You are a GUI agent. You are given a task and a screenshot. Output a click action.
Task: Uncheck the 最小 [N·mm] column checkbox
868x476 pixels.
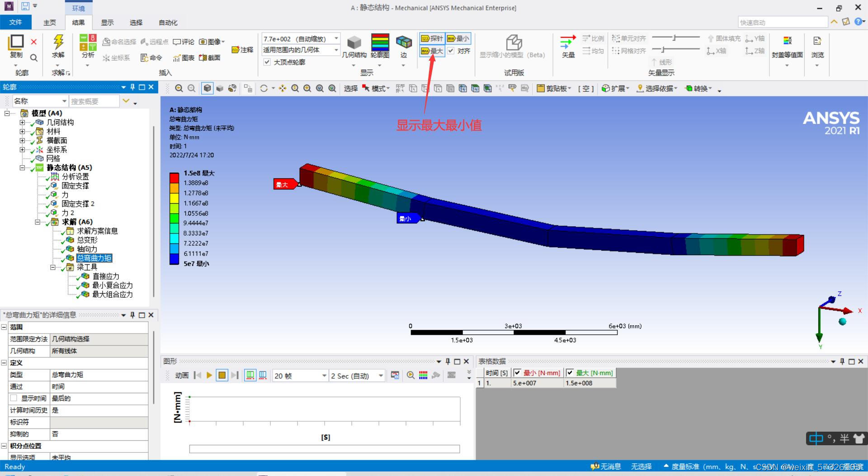(x=517, y=373)
